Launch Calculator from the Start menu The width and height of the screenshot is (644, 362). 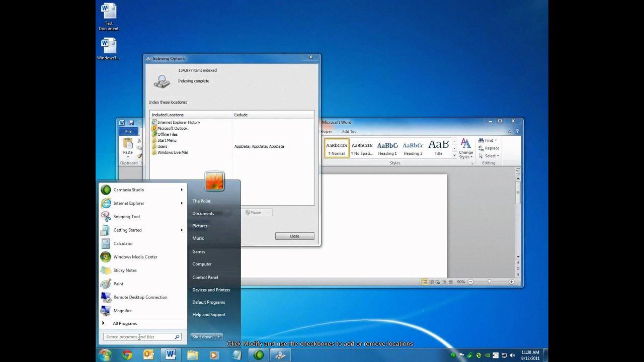pyautogui.click(x=123, y=243)
